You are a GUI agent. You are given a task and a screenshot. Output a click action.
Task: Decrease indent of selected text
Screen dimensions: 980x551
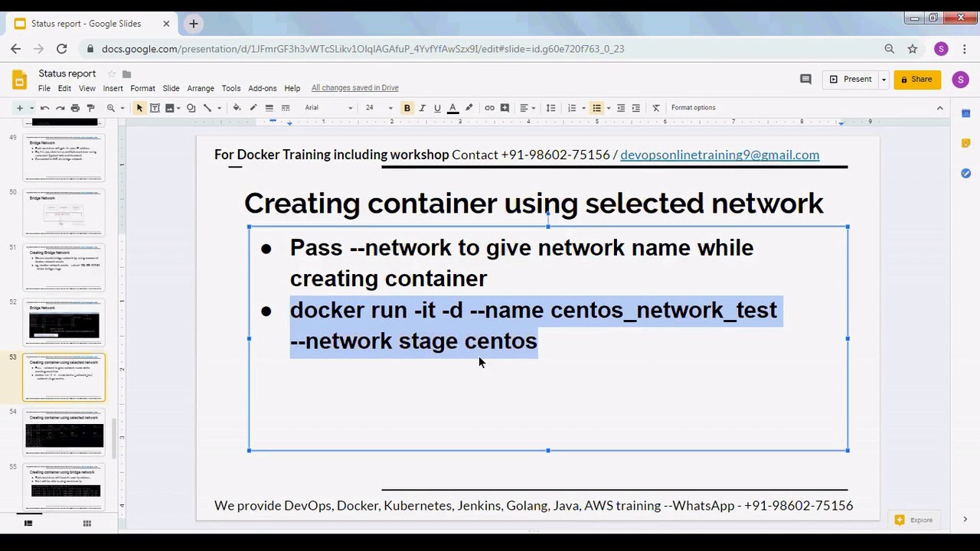621,108
